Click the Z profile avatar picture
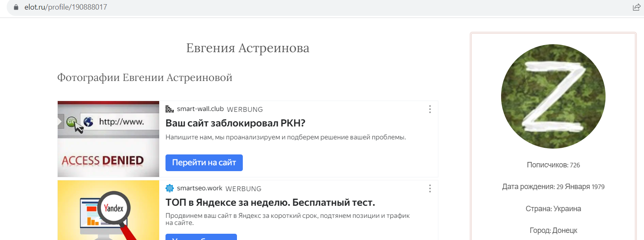This screenshot has width=644, height=240. point(553,96)
